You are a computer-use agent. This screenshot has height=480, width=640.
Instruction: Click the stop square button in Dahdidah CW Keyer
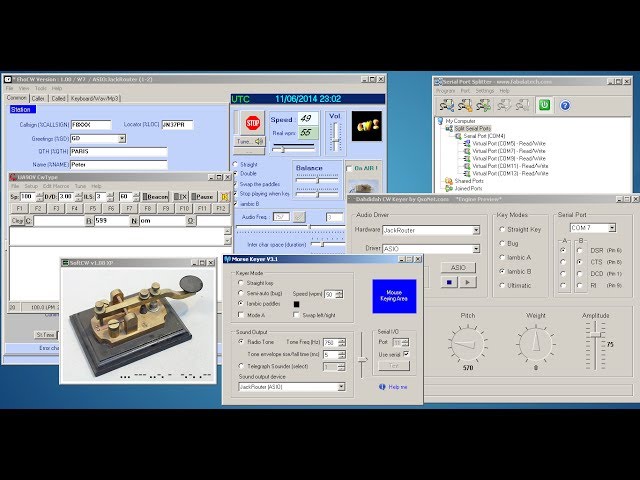click(449, 282)
